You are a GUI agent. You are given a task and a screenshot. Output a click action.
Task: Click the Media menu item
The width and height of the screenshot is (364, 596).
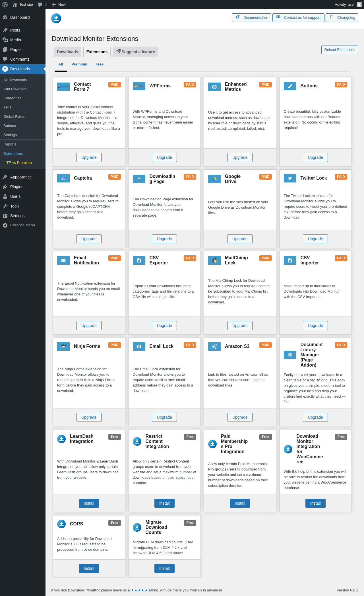click(x=23, y=40)
